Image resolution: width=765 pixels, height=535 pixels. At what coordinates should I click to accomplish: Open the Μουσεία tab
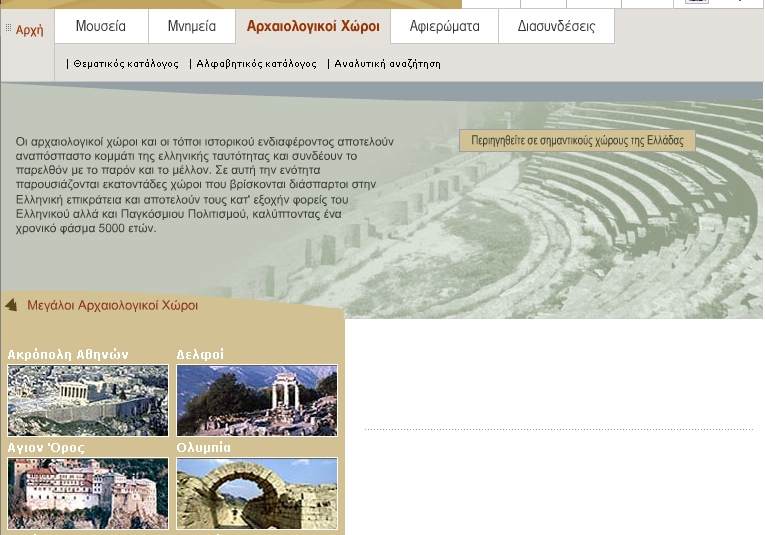click(x=101, y=26)
